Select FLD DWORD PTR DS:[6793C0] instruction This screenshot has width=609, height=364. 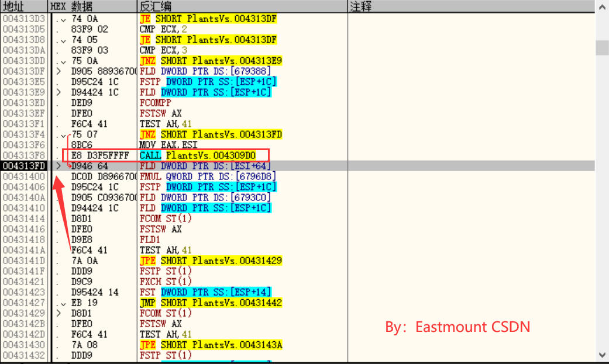tap(205, 197)
